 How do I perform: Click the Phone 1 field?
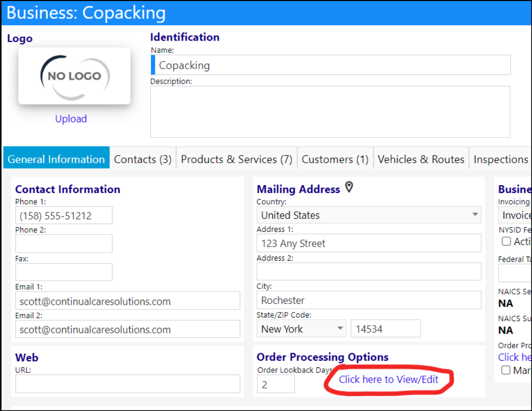[64, 216]
